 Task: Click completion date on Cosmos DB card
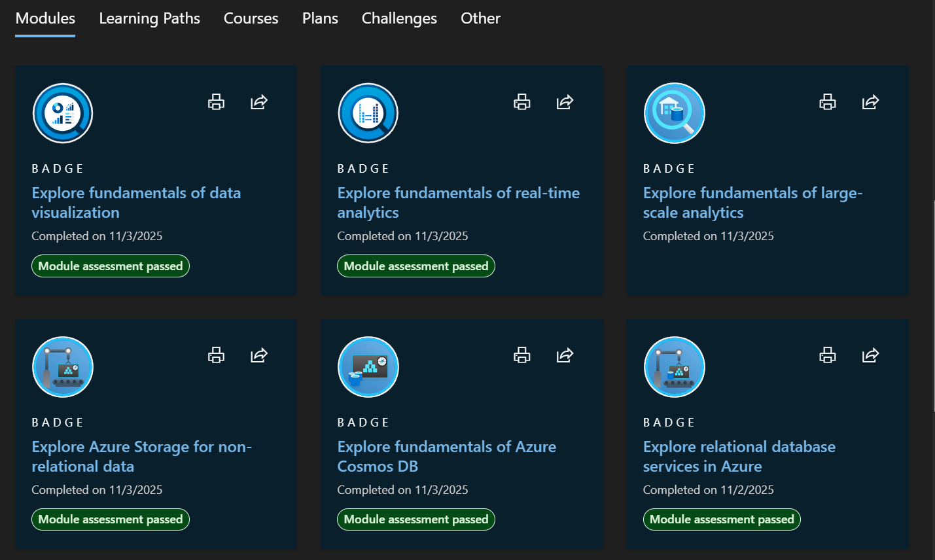[x=402, y=490]
